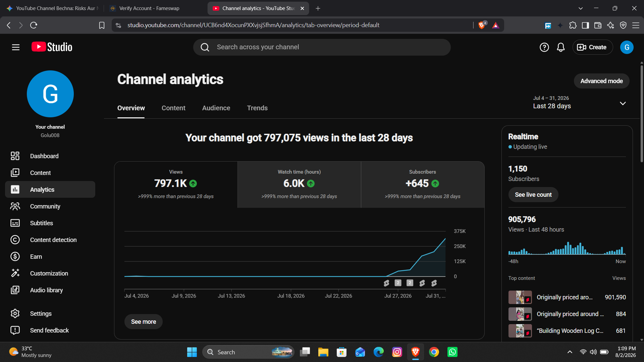The width and height of the screenshot is (644, 362).
Task: Click the Create button
Action: tap(592, 47)
